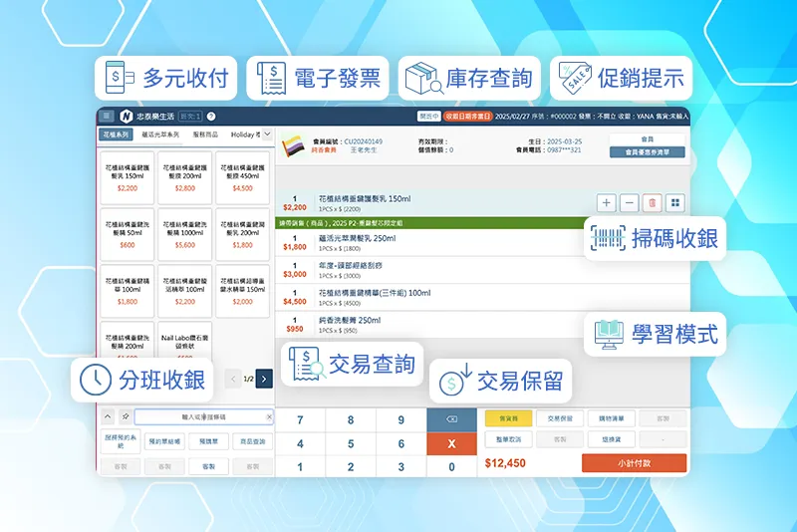Click the 選擇預約系統 button
The width and height of the screenshot is (797, 532).
coord(121,441)
